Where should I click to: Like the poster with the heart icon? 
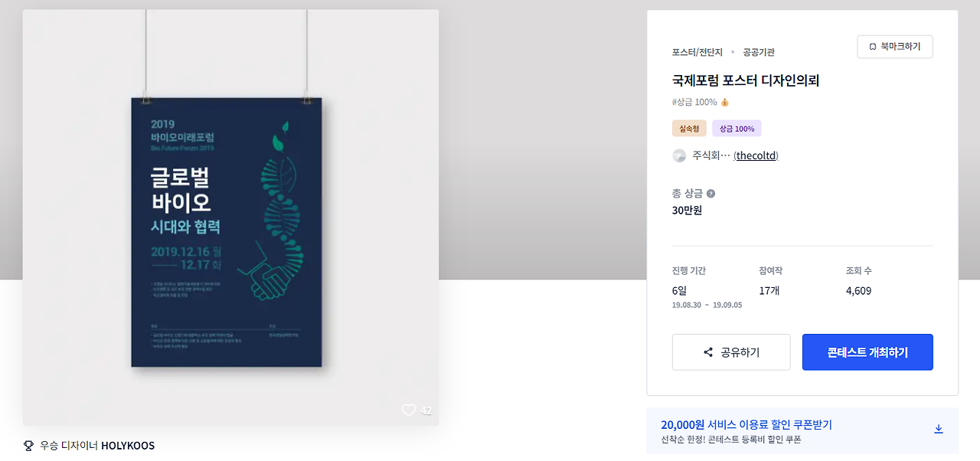coord(409,410)
